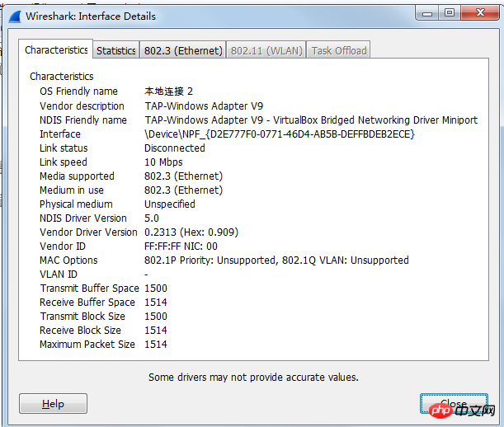Select vendor description value TAP-Windows Adapter V9
This screenshot has width=504, height=427.
click(204, 106)
